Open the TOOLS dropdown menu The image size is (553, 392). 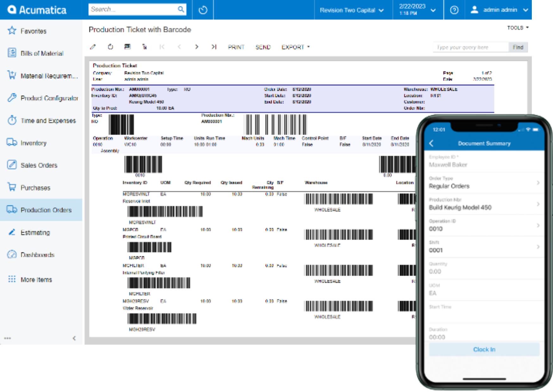[518, 28]
